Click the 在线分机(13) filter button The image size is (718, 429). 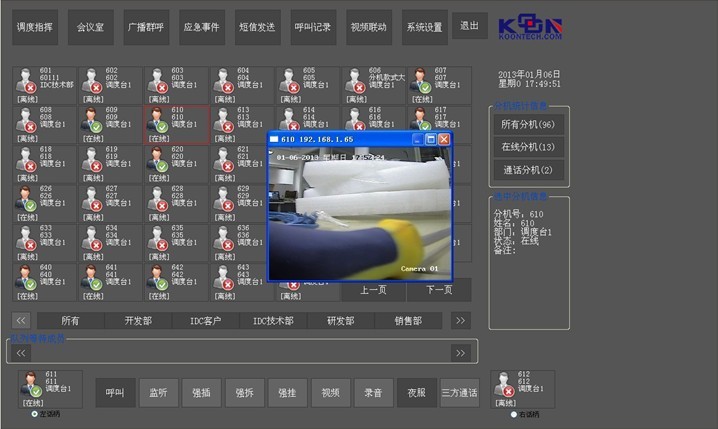pos(529,147)
